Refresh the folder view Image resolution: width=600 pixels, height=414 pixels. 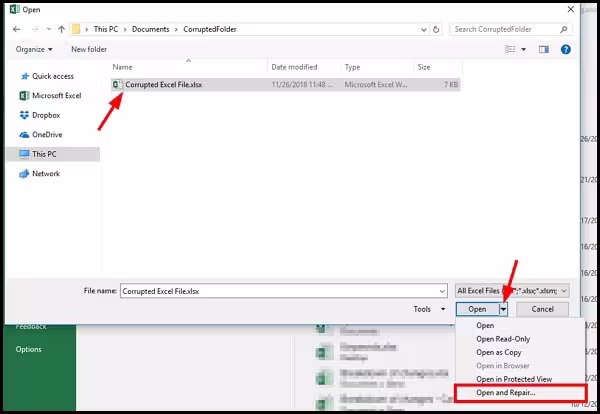[x=436, y=29]
